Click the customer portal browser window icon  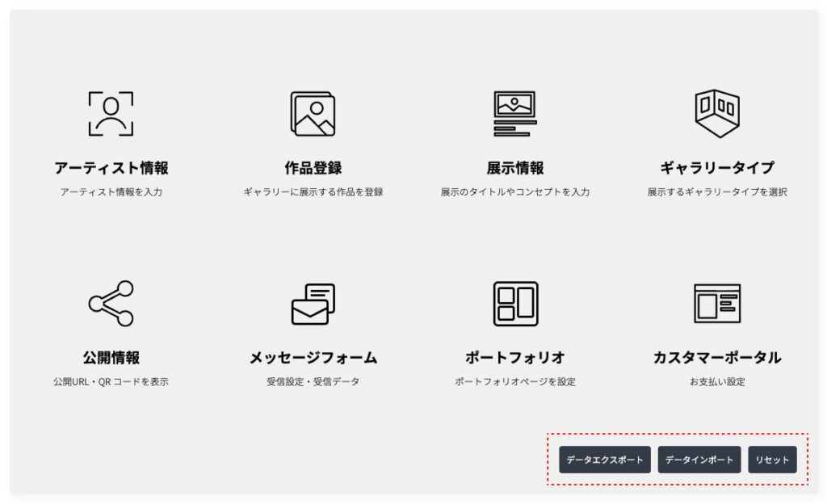coord(716,304)
